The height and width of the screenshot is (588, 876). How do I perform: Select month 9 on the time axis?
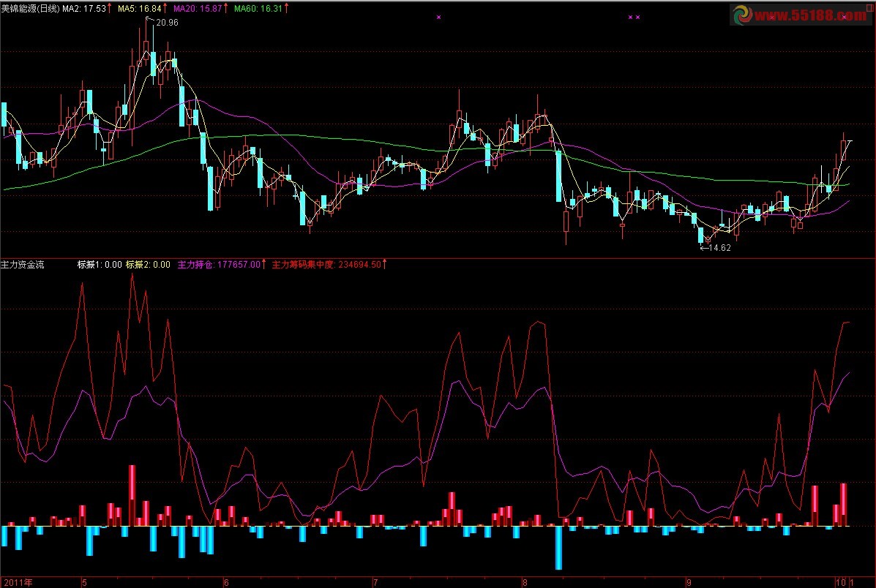coord(689,582)
